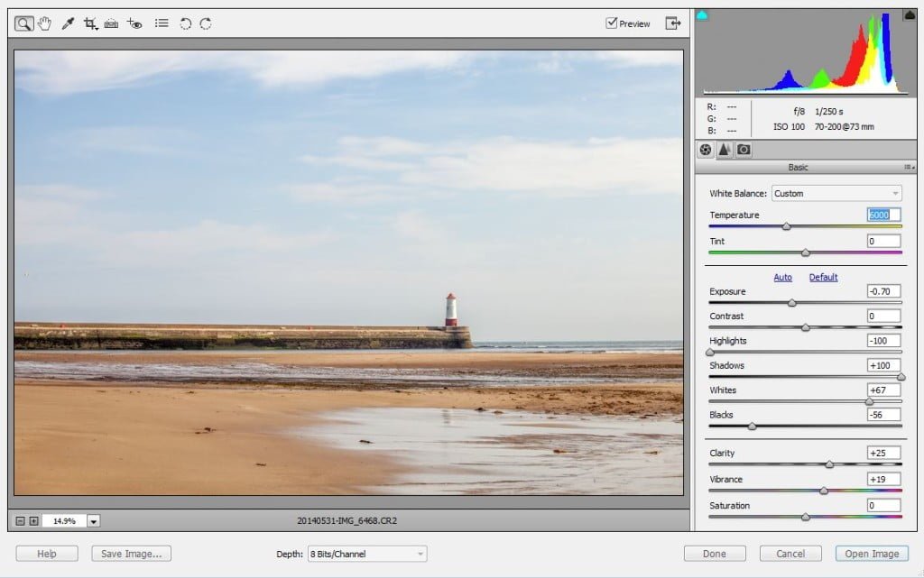Focus the Saturation value field
The image size is (924, 578).
(884, 506)
